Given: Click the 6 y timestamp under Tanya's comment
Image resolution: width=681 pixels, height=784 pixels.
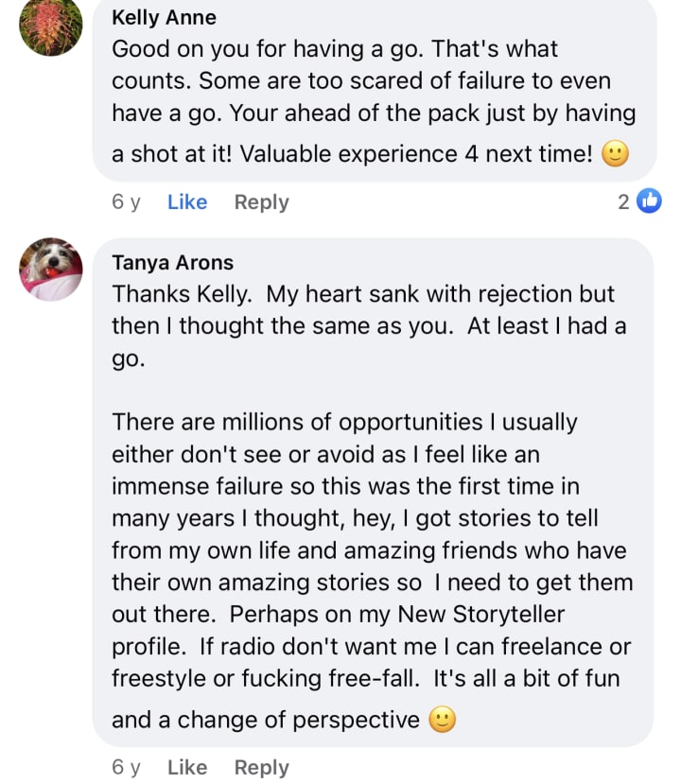Looking at the screenshot, I should (126, 767).
